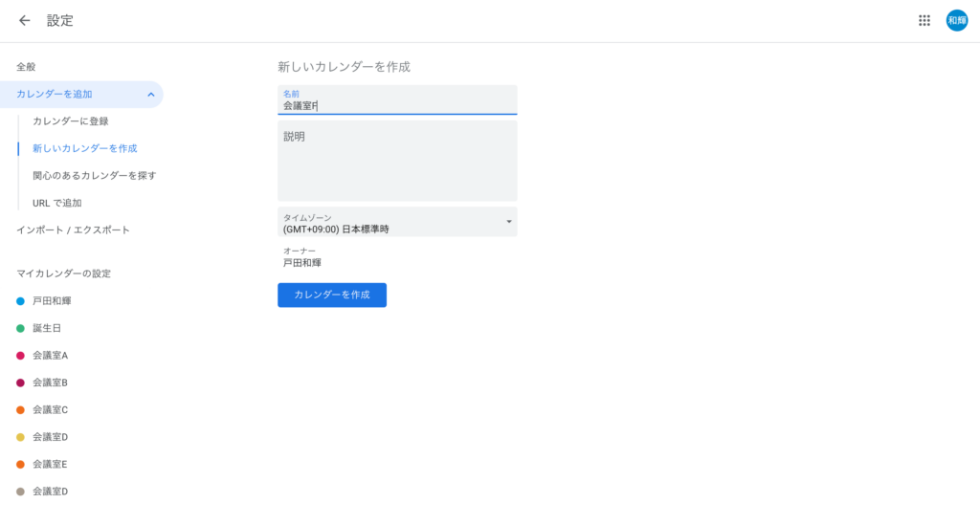980x525 pixels.
Task: Open 関心のあるカレンダーを探す
Action: pos(95,175)
